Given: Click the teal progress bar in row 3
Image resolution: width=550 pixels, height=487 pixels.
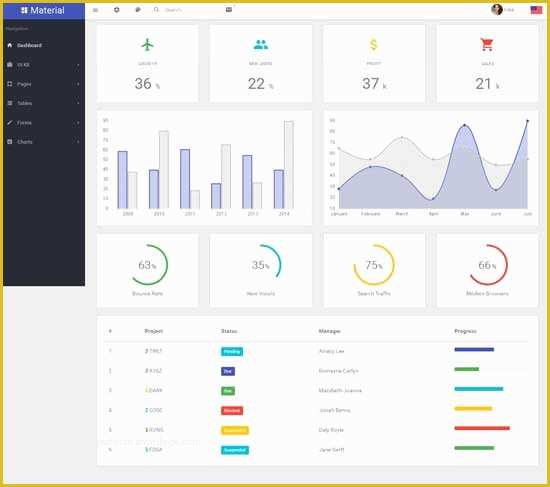Looking at the screenshot, I should [x=479, y=389].
